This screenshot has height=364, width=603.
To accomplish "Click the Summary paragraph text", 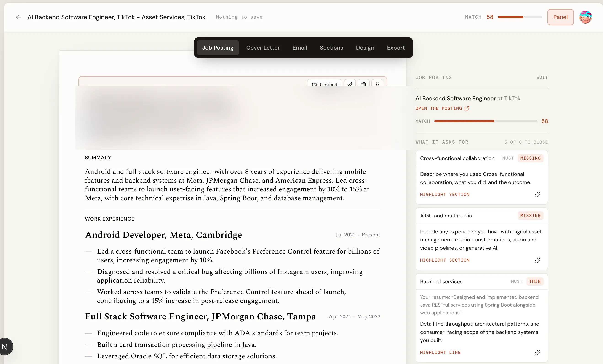I will tap(228, 185).
